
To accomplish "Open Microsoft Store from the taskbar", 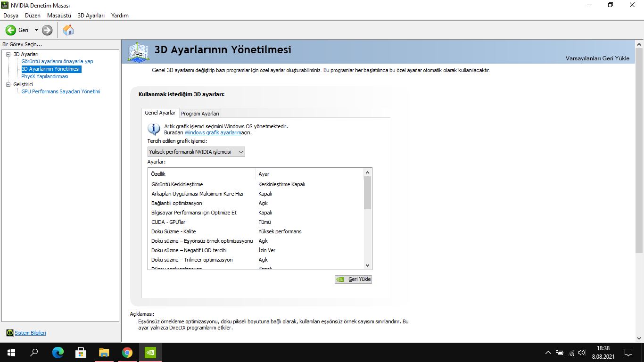I will pyautogui.click(x=81, y=353).
